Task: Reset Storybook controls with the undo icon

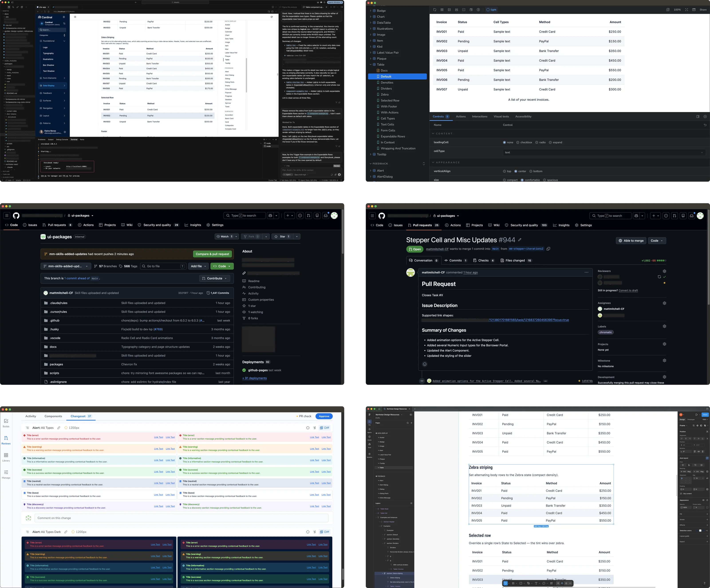Action: point(705,125)
